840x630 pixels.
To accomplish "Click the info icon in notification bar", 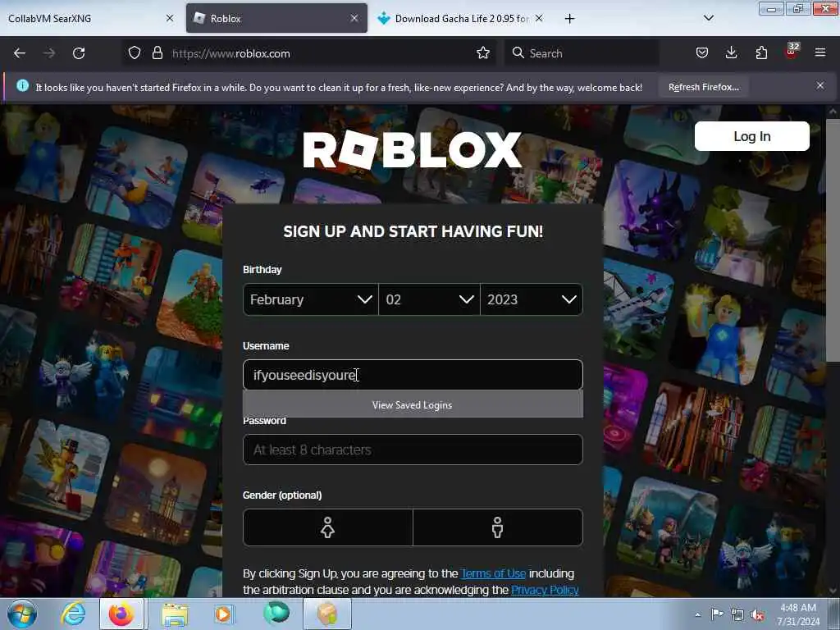I will [x=22, y=85].
